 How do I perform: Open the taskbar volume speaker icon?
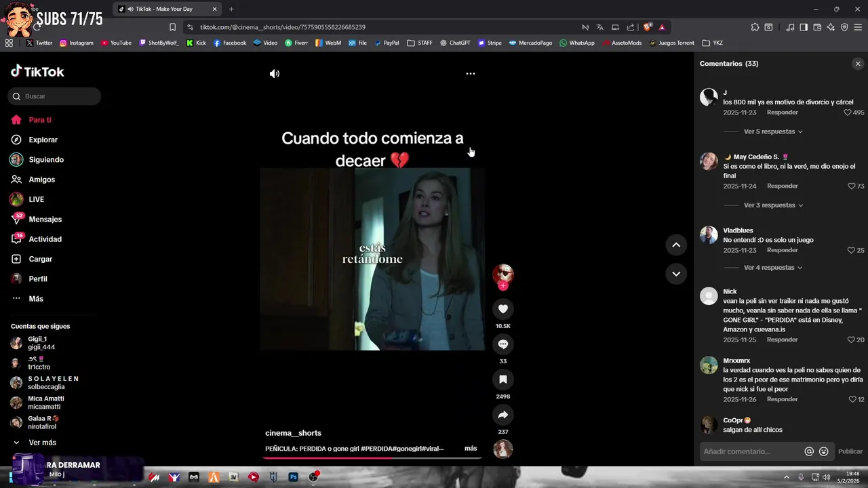point(827,477)
